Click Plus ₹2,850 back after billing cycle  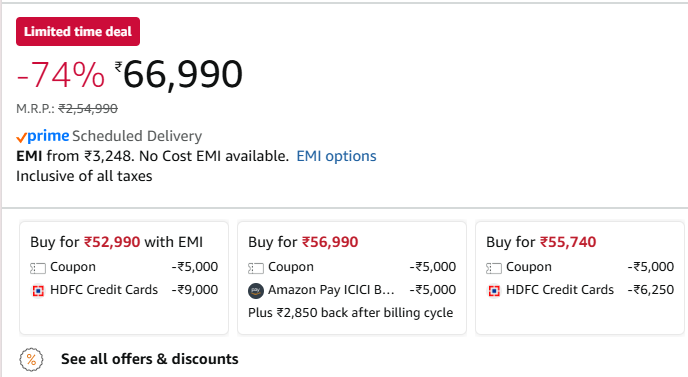351,312
